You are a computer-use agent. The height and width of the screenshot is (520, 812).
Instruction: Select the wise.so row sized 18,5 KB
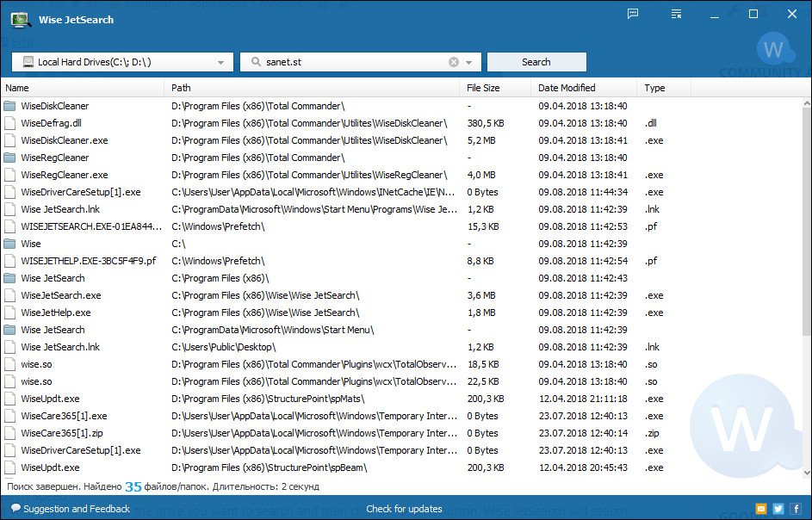pyautogui.click(x=401, y=364)
